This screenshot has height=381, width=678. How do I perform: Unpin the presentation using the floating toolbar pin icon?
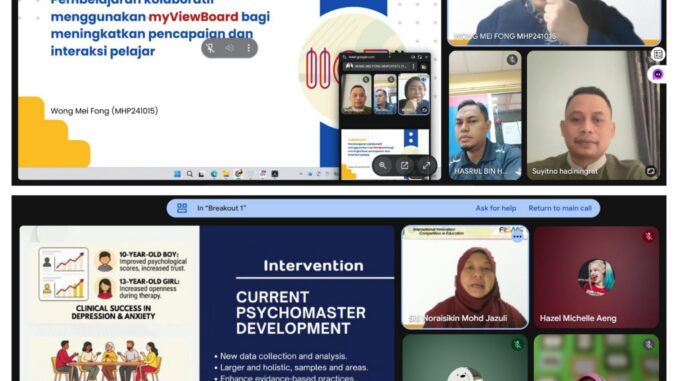pos(211,48)
